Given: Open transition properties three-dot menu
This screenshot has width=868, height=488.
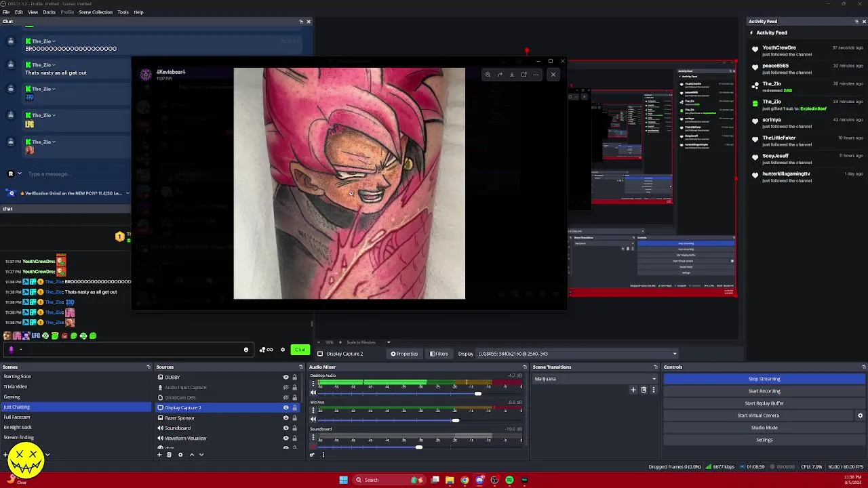Looking at the screenshot, I should coord(654,390).
